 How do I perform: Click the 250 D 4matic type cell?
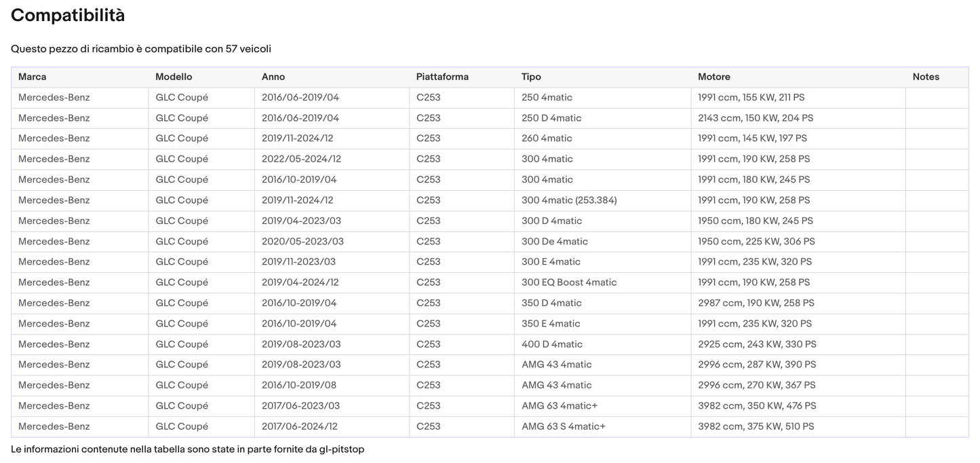[551, 118]
